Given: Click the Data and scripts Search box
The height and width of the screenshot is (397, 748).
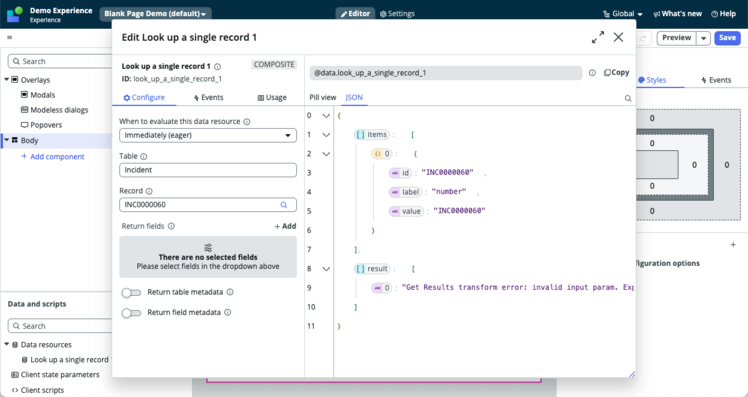Looking at the screenshot, I should coord(60,326).
